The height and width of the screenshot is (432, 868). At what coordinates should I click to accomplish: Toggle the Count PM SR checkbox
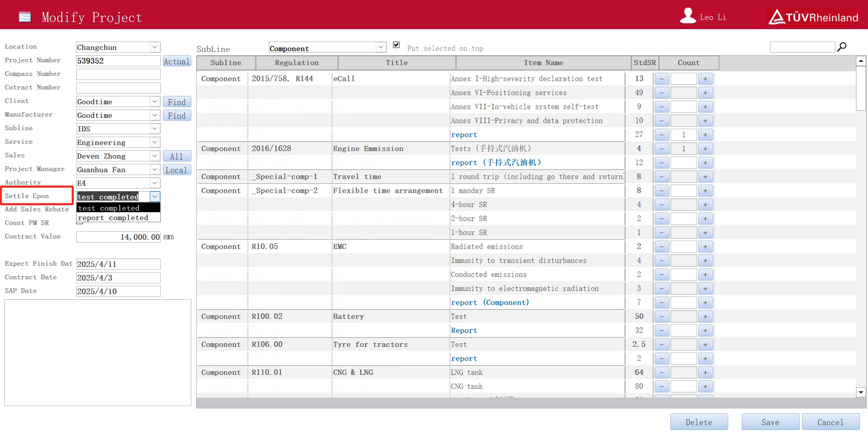pos(79,223)
